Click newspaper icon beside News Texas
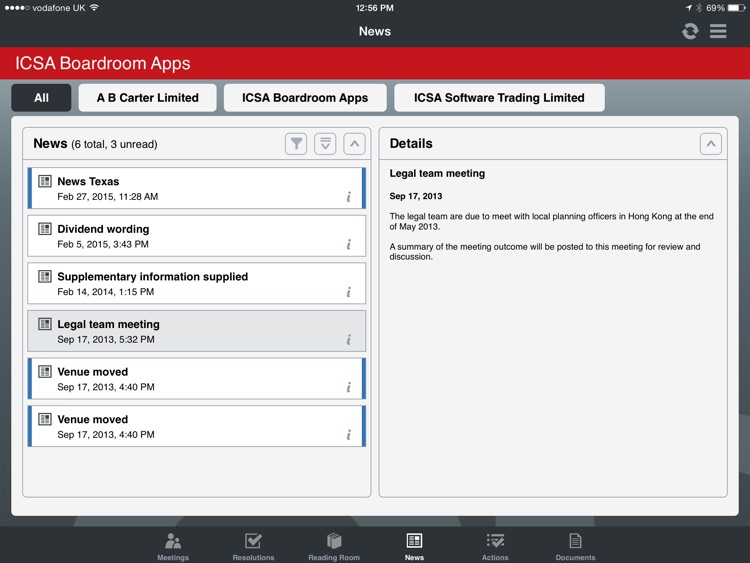750x563 pixels. pyautogui.click(x=45, y=181)
